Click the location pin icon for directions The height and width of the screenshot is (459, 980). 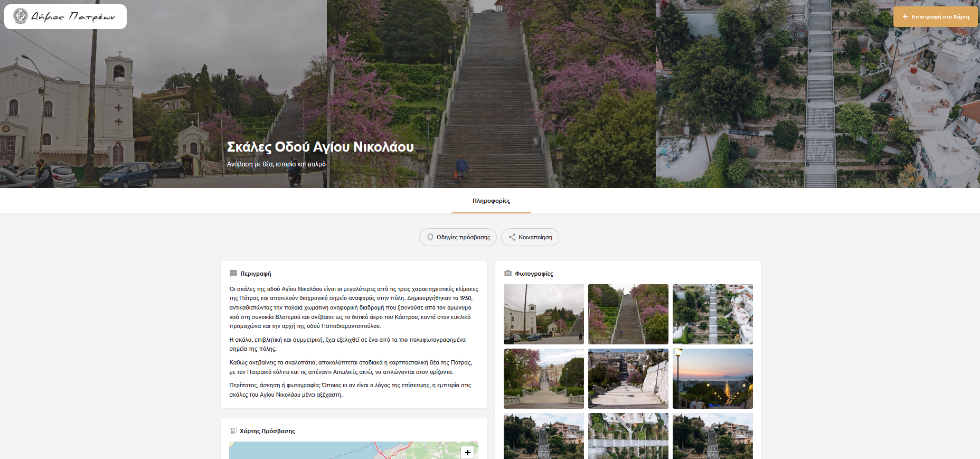pyautogui.click(x=430, y=237)
